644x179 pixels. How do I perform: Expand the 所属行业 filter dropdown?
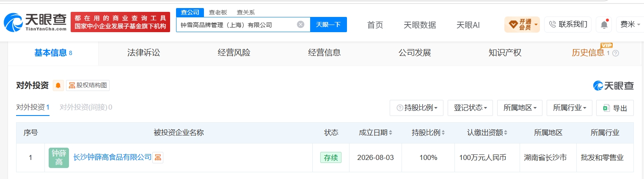(x=569, y=108)
